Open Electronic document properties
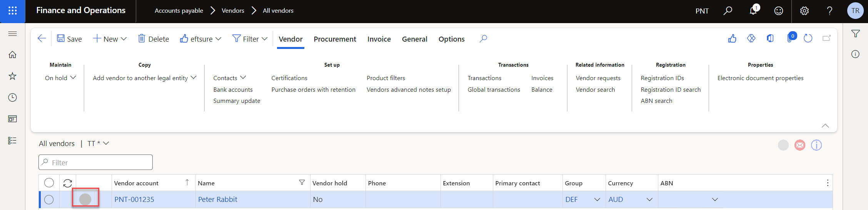868x210 pixels. point(760,78)
